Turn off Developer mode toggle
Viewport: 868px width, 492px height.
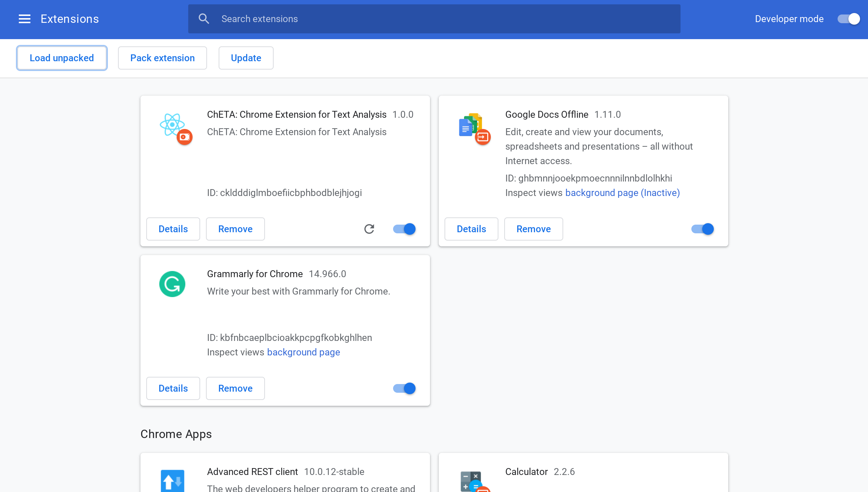pos(848,19)
